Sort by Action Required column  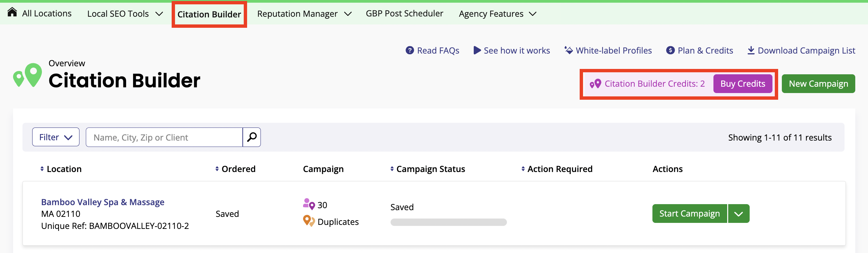pyautogui.click(x=557, y=169)
